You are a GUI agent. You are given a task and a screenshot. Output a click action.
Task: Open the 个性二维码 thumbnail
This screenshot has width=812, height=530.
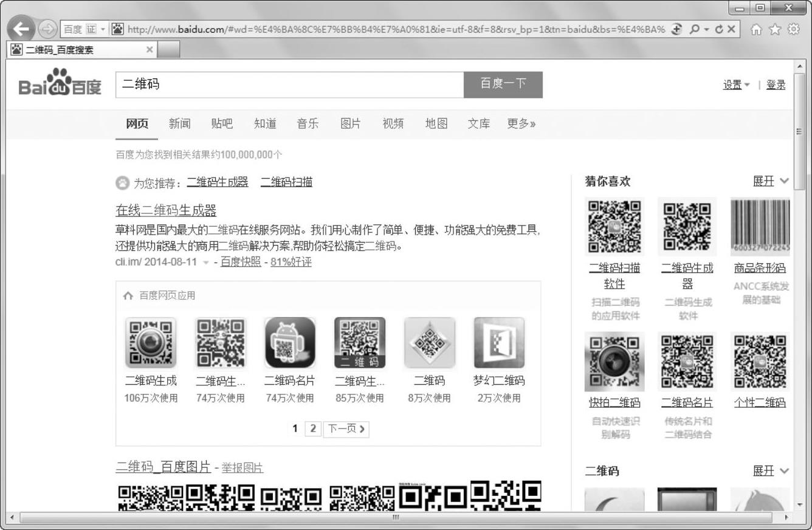pyautogui.click(x=760, y=362)
